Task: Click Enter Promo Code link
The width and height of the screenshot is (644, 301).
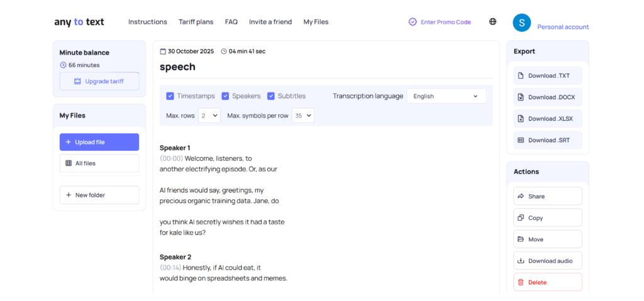Action: tap(440, 22)
